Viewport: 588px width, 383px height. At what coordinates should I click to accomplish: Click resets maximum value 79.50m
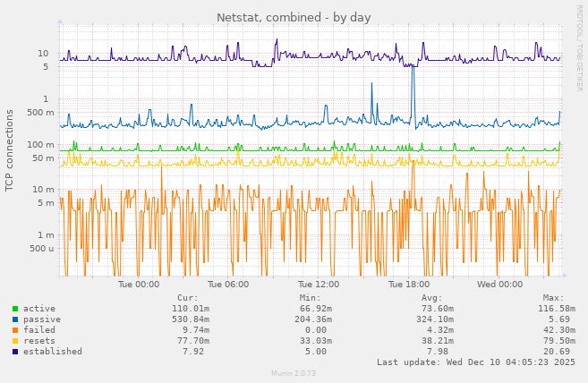click(x=559, y=341)
